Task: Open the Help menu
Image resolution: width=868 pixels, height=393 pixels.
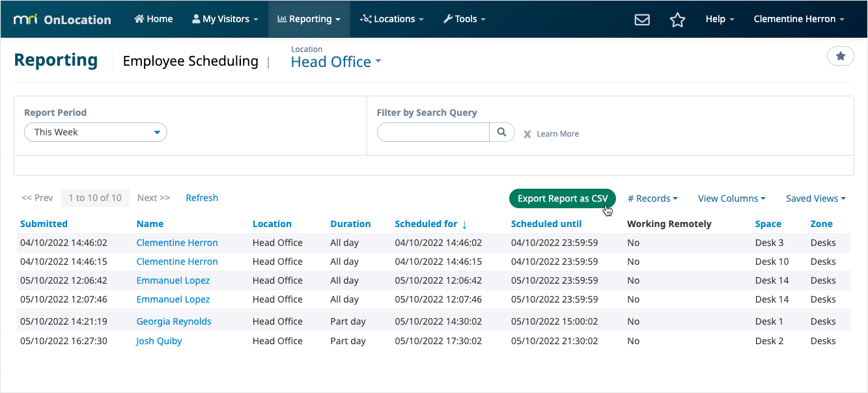Action: (x=719, y=19)
